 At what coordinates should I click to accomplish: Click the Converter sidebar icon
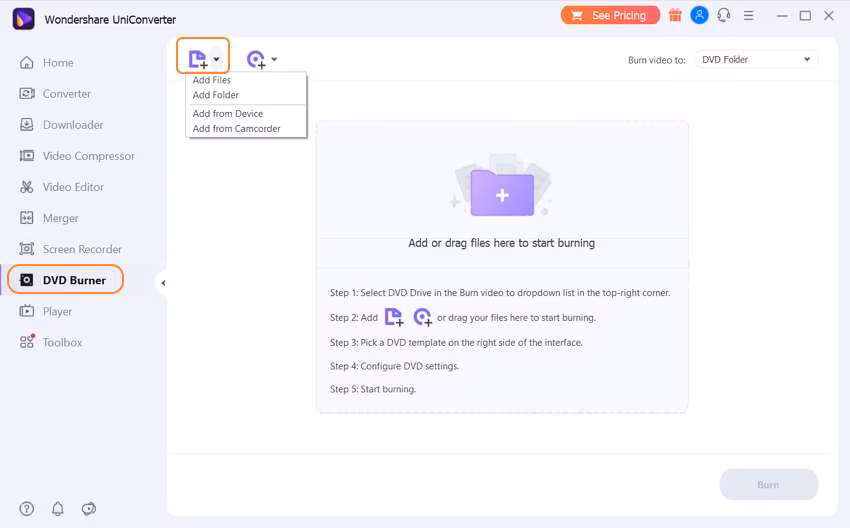point(27,94)
